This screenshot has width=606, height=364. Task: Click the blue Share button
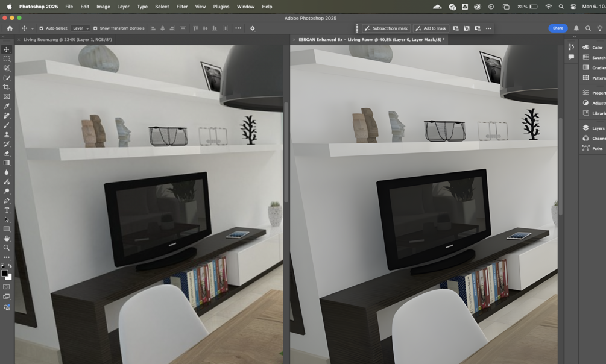tap(558, 28)
